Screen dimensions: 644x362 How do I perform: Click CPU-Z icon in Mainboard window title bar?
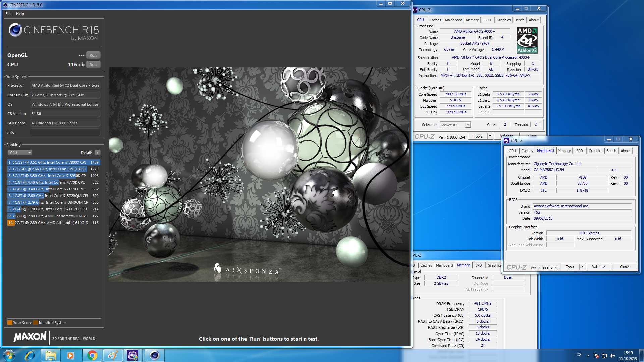pos(506,140)
